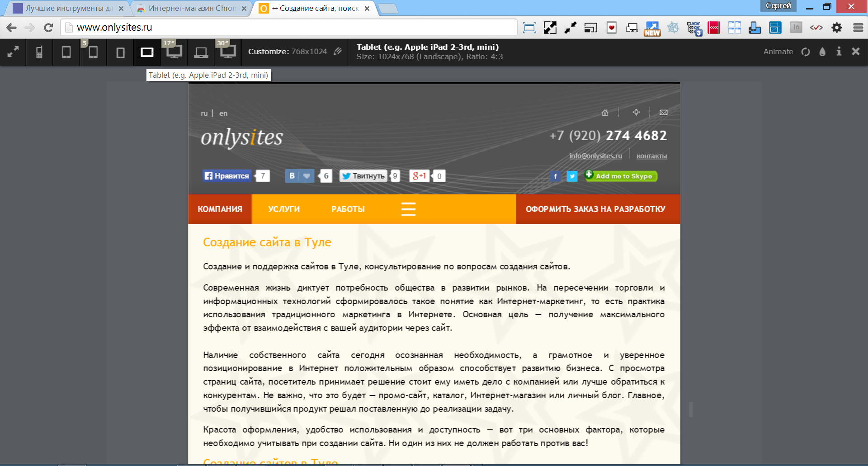The height and width of the screenshot is (466, 868).
Task: Switch site language to en
Action: click(x=223, y=113)
